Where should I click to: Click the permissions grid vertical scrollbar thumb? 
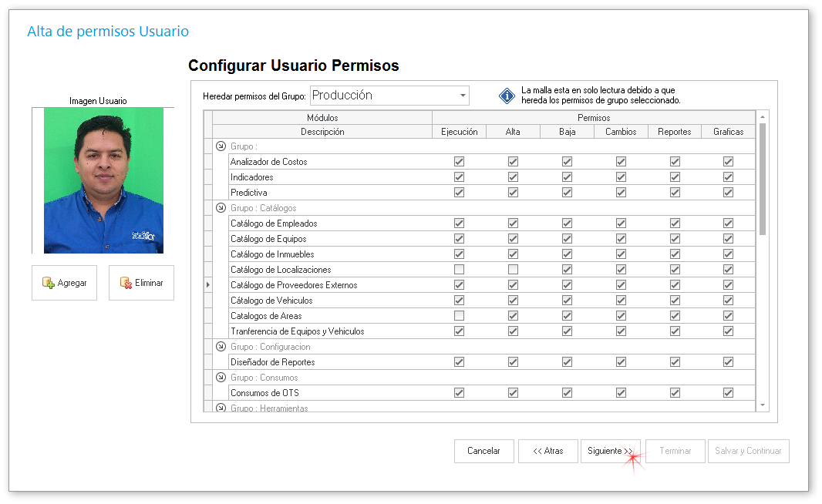pos(763,179)
